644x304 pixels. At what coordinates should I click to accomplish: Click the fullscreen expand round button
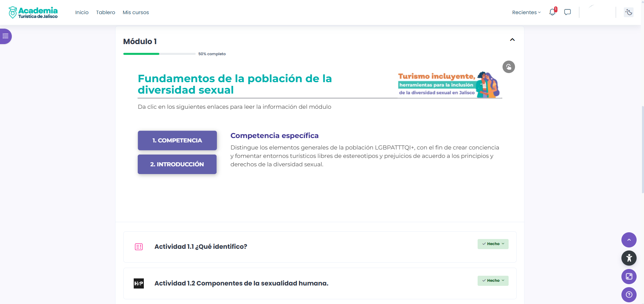point(629,277)
